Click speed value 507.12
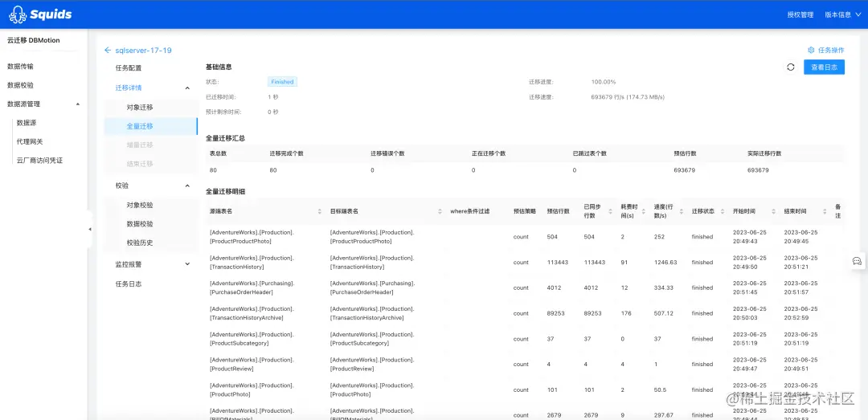868x420 pixels. tap(664, 313)
